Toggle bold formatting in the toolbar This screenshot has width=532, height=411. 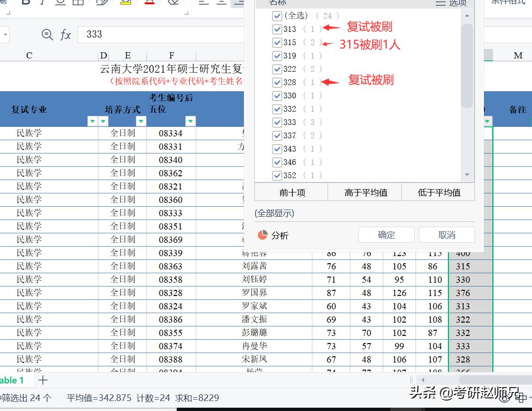26,2
